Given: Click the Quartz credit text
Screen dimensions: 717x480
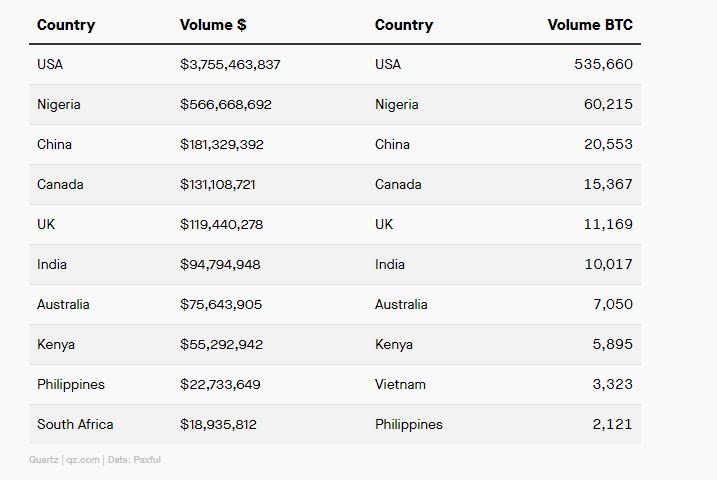Looking at the screenshot, I should [43, 460].
